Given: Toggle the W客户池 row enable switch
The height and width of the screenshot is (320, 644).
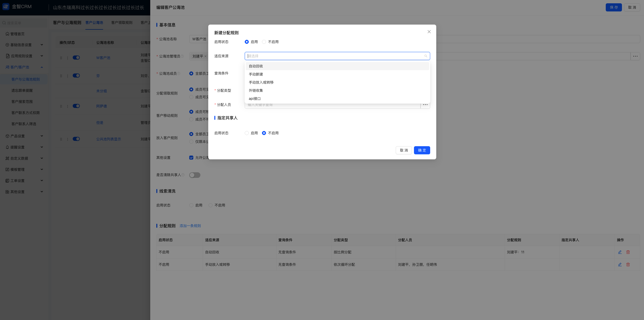Looking at the screenshot, I should click(x=76, y=58).
